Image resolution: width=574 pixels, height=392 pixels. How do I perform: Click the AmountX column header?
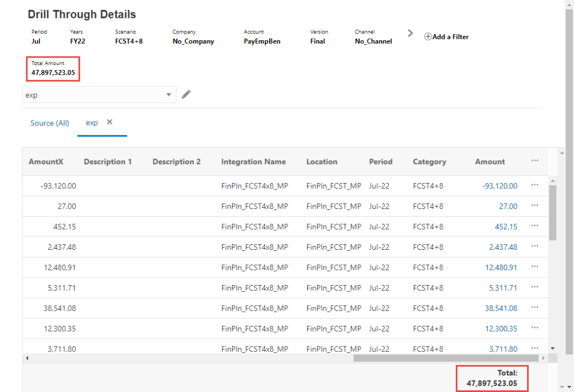[46, 162]
